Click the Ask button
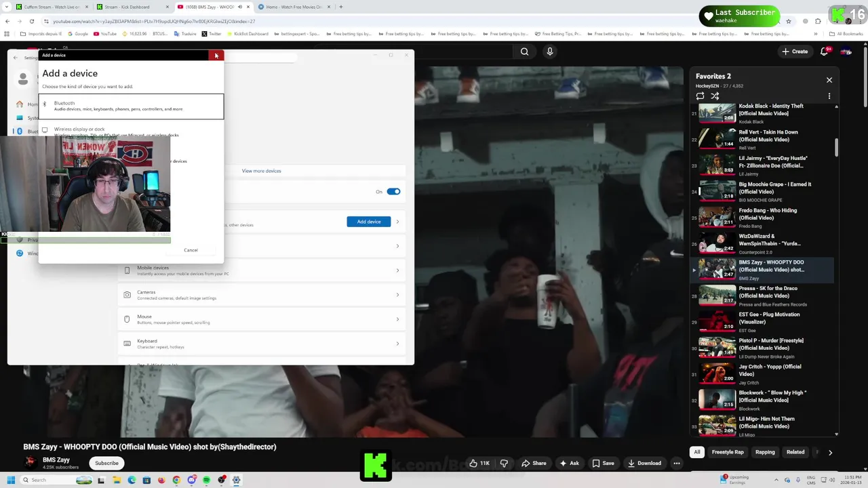Viewport: 868px width, 488px height. pos(568,463)
